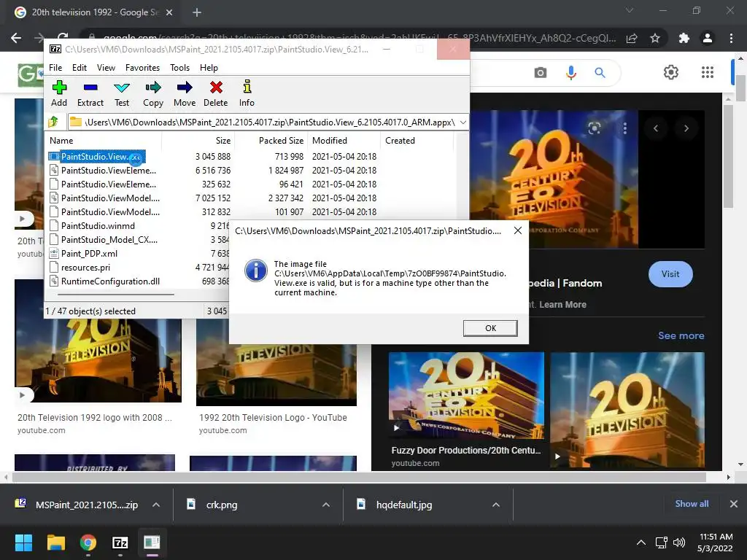
Task: Open the three-dot menu on preview image
Action: [x=624, y=128]
